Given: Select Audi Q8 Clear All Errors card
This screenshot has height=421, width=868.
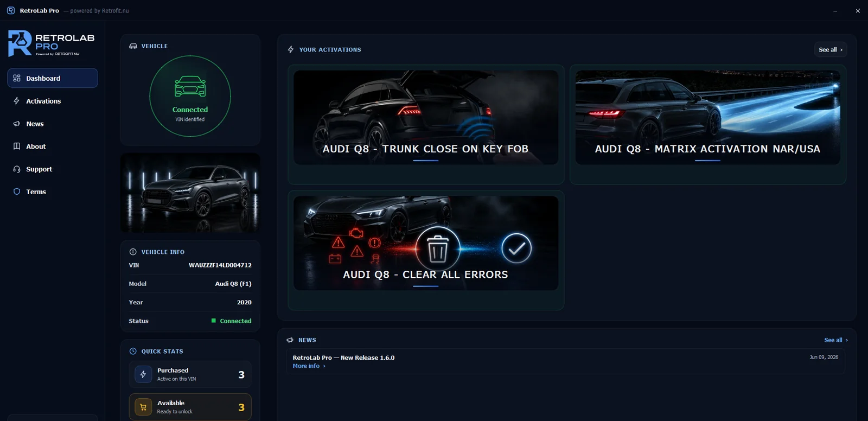Looking at the screenshot, I should coord(426,250).
